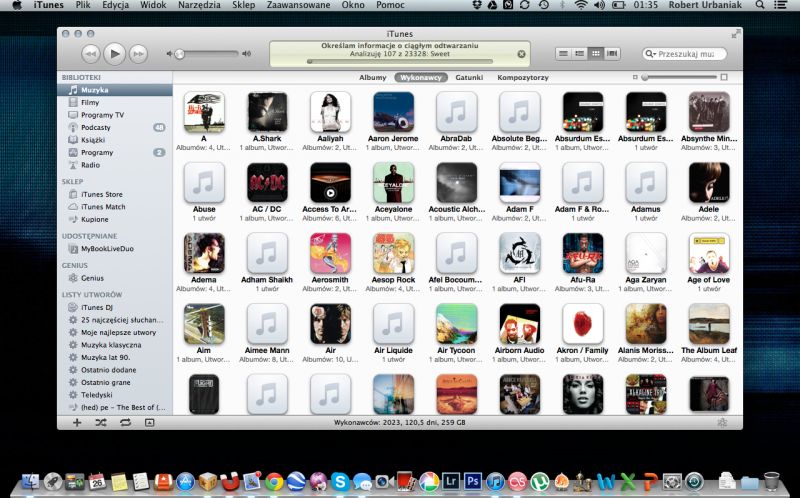Open the Air Tycoon artist thumbnail
Viewport: 800px width, 498px height.
(457, 324)
